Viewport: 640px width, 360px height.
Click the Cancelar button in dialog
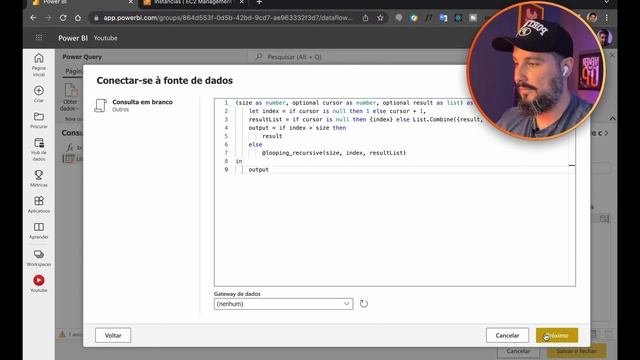507,335
